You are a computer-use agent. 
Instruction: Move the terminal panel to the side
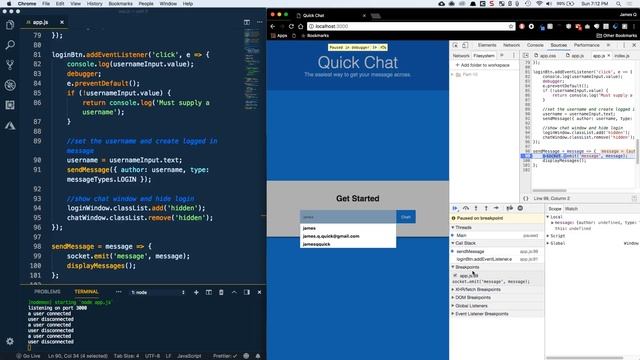point(247,292)
